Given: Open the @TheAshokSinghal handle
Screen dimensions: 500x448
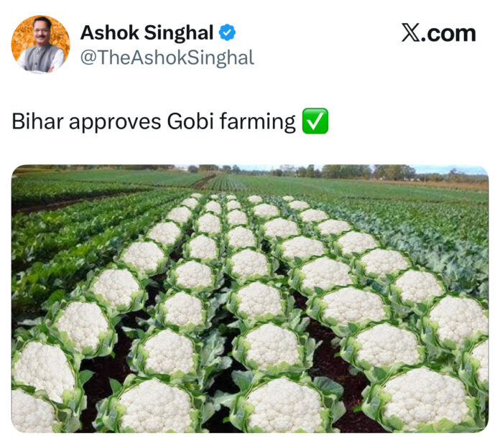Looking at the screenshot, I should [x=167, y=58].
